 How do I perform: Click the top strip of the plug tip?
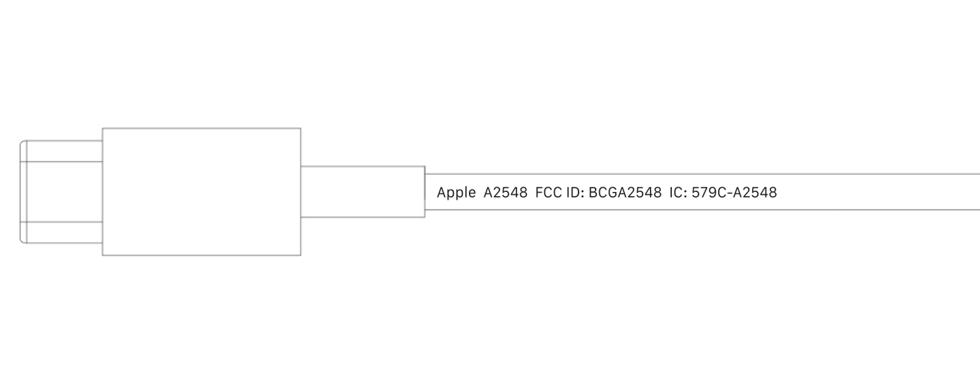63,151
